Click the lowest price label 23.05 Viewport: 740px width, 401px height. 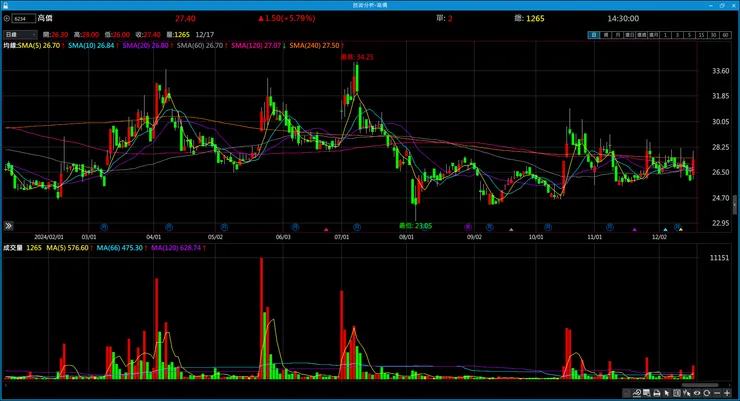point(415,226)
